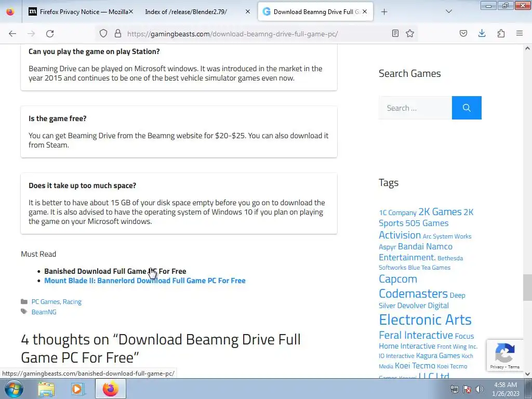Select the Front Wing Inc. tag
This screenshot has height=399, width=532.
pos(457,347)
